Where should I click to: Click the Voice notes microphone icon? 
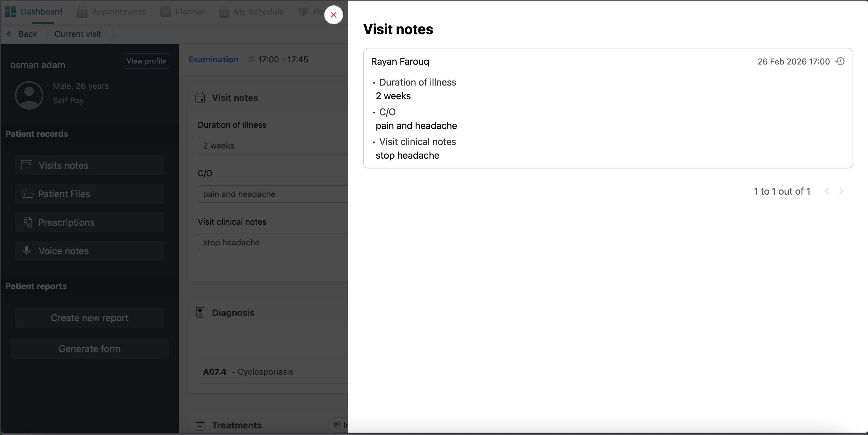[27, 250]
